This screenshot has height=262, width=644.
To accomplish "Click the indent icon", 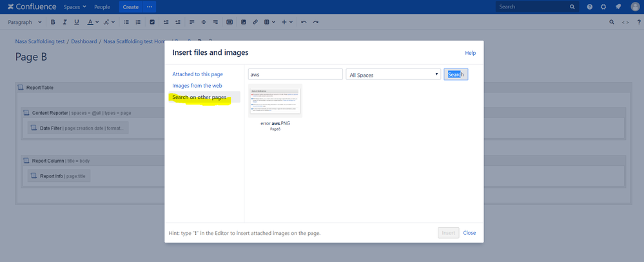I will [x=177, y=22].
